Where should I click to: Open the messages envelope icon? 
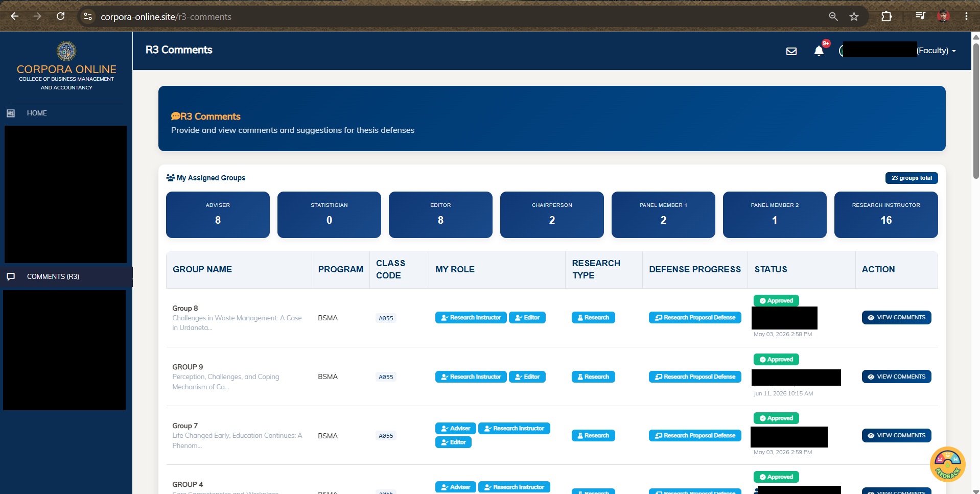[x=791, y=51]
